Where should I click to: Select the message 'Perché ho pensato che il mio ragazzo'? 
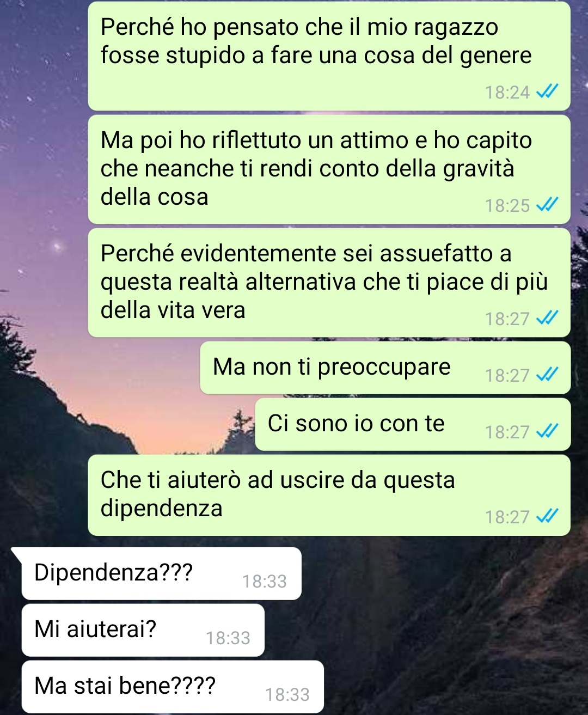click(329, 56)
